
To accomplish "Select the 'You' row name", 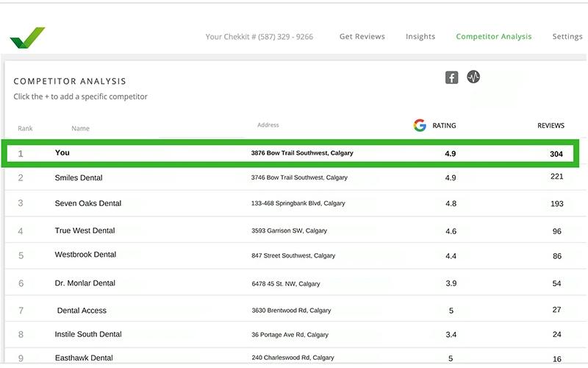I will click(x=62, y=152).
